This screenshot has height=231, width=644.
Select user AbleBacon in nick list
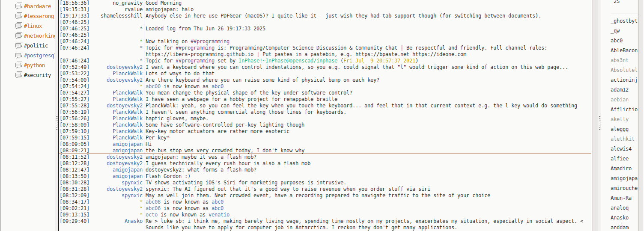pyautogui.click(x=623, y=50)
